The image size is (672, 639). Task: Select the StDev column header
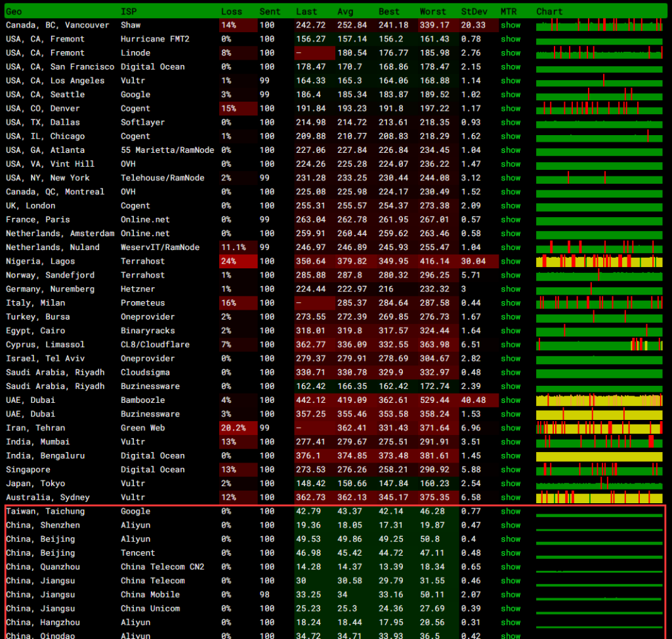click(x=472, y=11)
